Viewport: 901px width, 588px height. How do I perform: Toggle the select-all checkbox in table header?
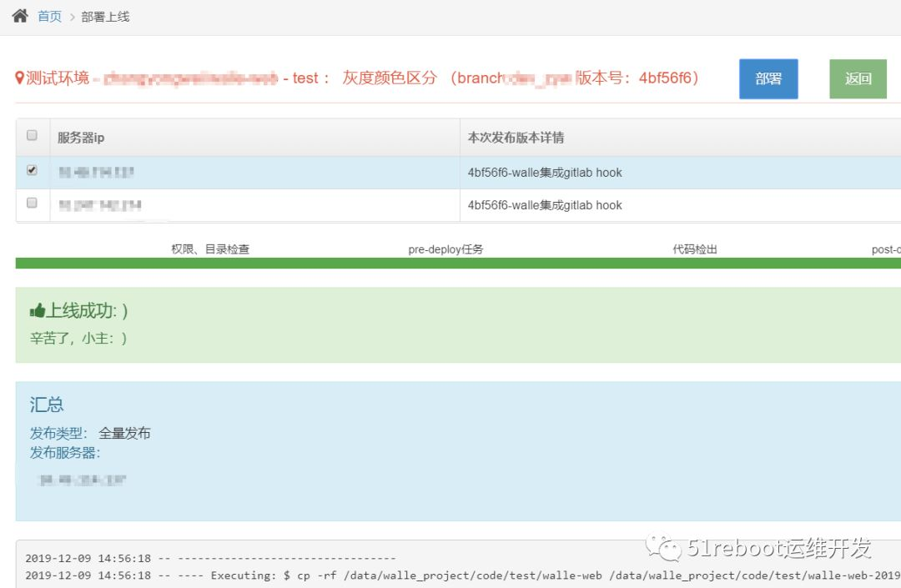[31, 134]
